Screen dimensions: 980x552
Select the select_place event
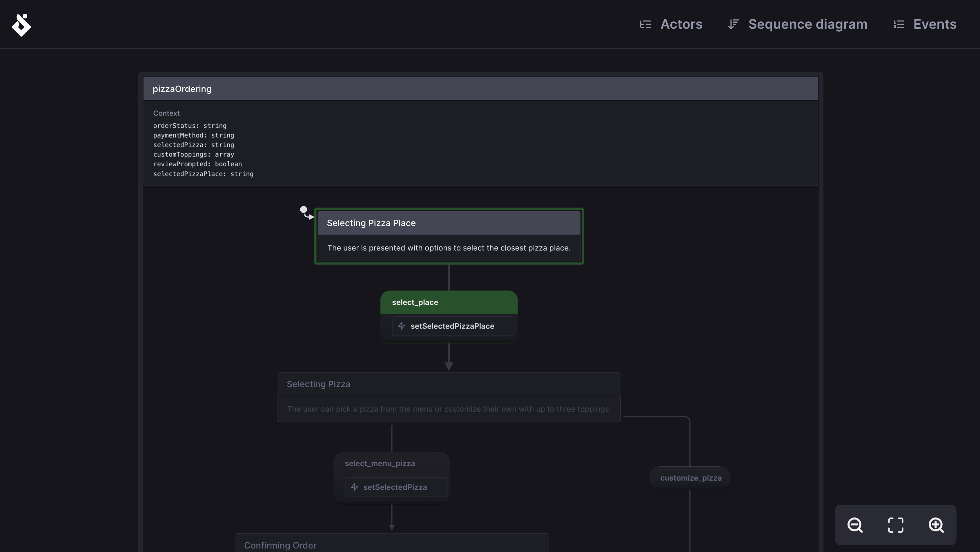tap(414, 302)
